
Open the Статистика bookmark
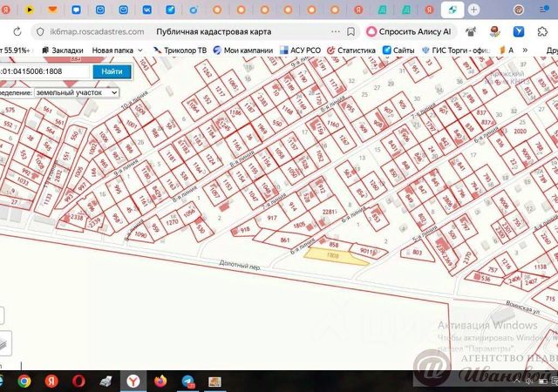351,51
